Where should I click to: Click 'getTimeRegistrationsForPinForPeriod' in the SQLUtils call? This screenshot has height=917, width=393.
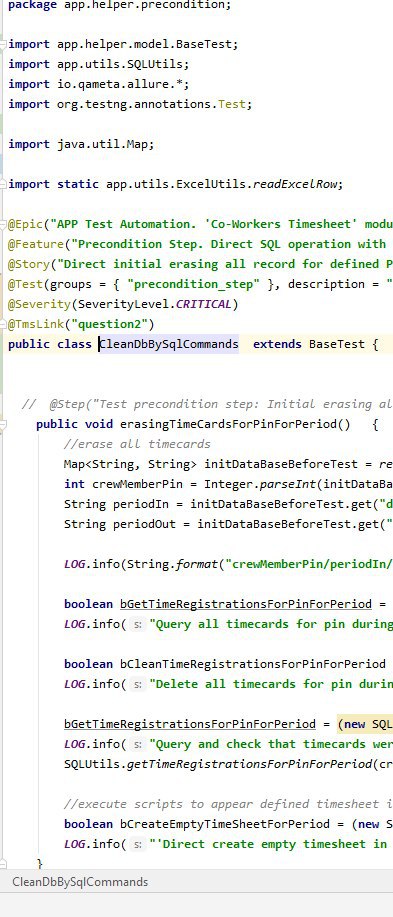pyautogui.click(x=249, y=764)
